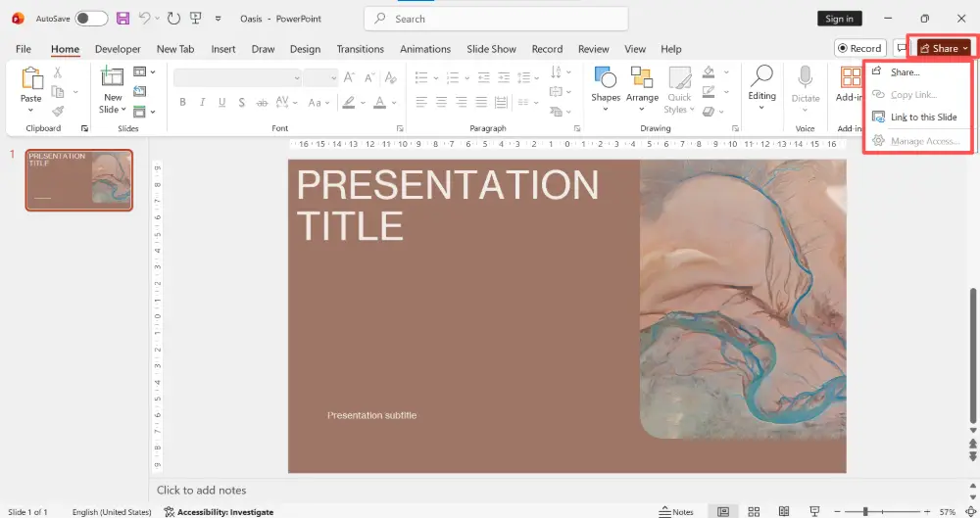Click Align Left paragraph icon
The width and height of the screenshot is (980, 518).
click(421, 102)
